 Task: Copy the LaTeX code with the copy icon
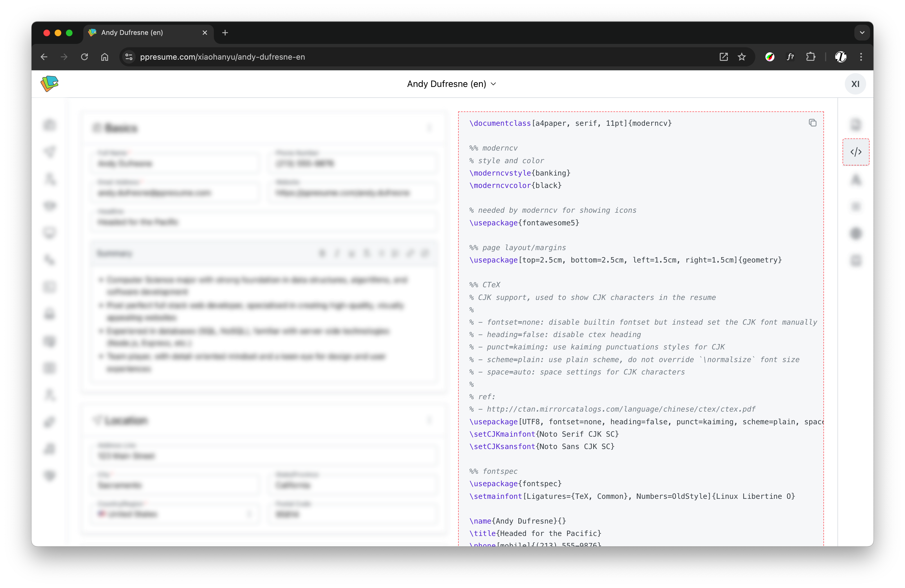click(x=813, y=123)
